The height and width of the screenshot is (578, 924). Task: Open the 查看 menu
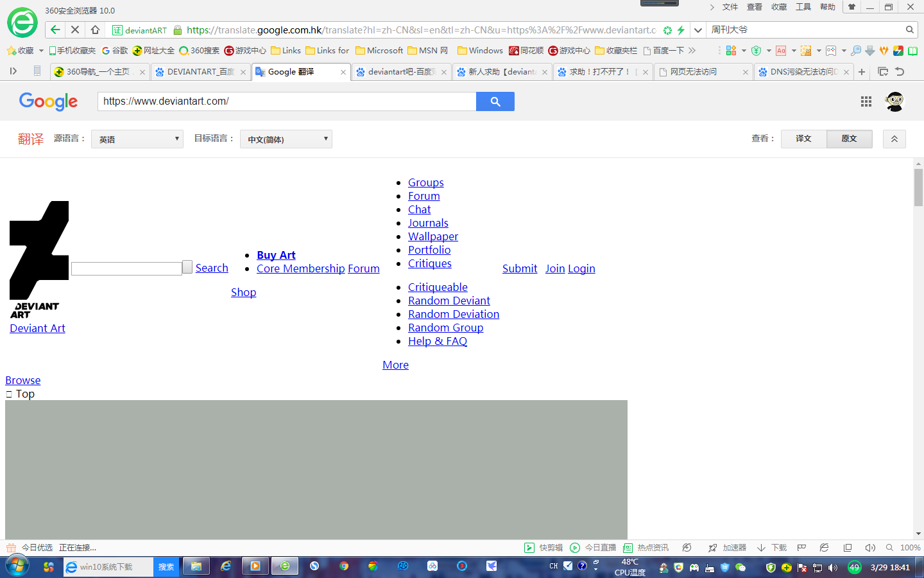coord(755,7)
